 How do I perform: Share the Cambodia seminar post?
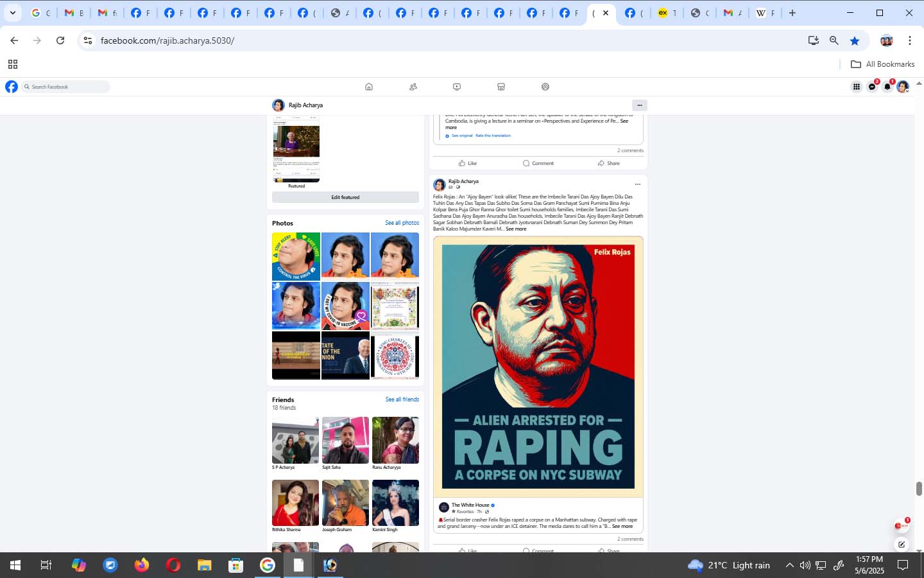point(609,163)
